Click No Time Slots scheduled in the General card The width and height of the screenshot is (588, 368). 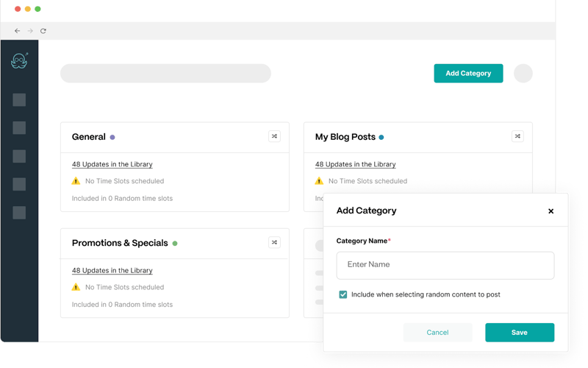click(124, 181)
